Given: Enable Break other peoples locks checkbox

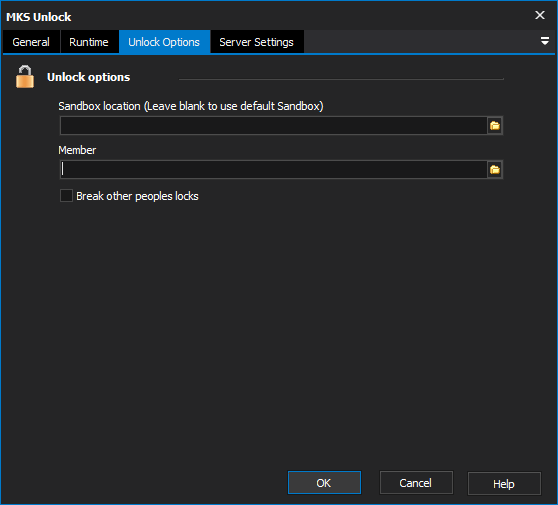Looking at the screenshot, I should coord(66,196).
